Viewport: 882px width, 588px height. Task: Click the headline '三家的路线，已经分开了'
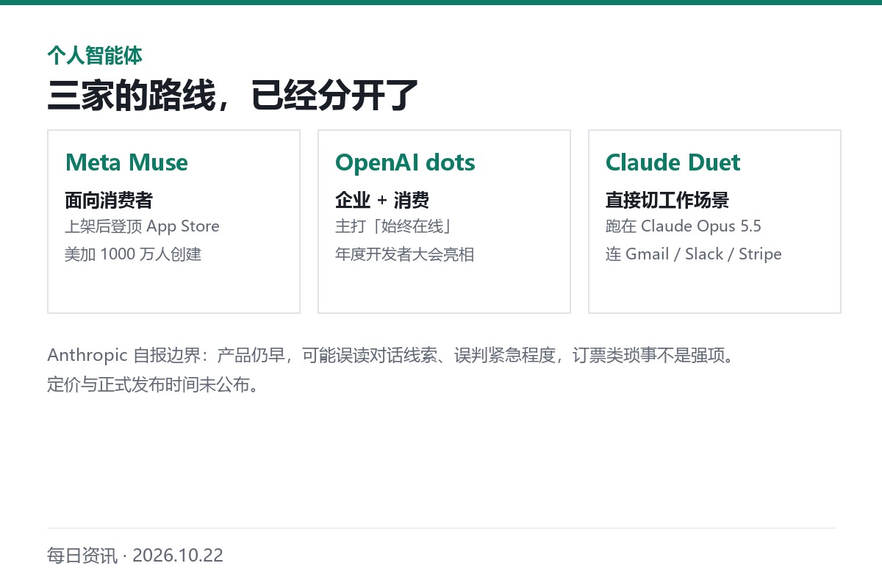[233, 96]
